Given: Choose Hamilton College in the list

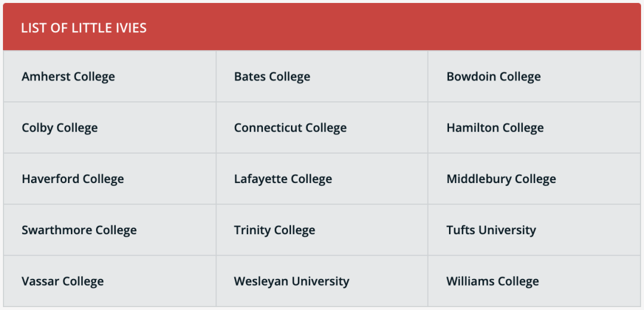Looking at the screenshot, I should pos(495,128).
